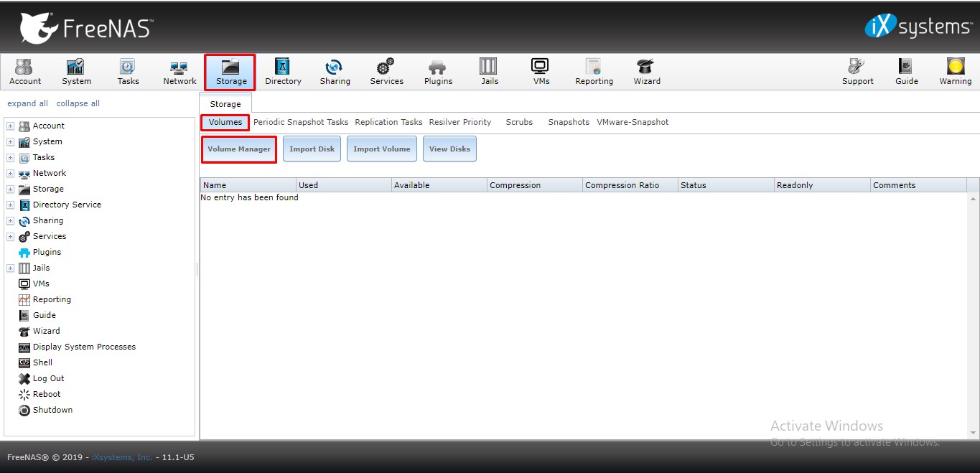Screen dimensions: 980x473
Task: Click the FreeNAS logo
Action: 86,28
